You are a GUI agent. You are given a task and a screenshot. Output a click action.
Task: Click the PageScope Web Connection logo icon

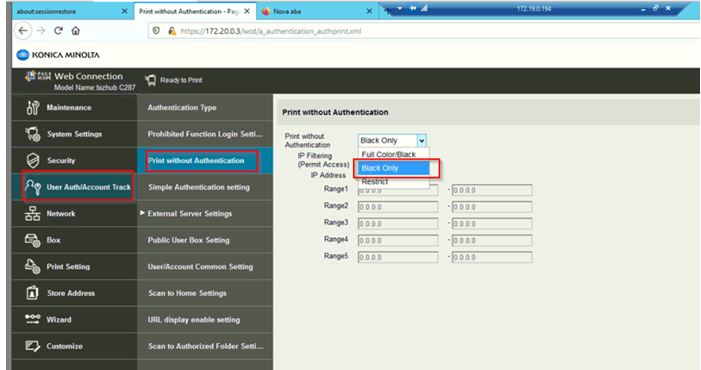coord(38,76)
